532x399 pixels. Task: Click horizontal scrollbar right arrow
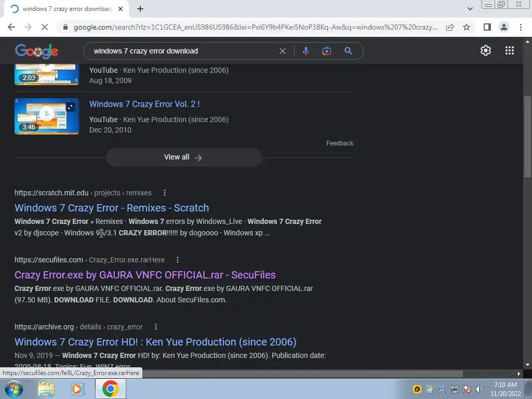click(x=519, y=374)
